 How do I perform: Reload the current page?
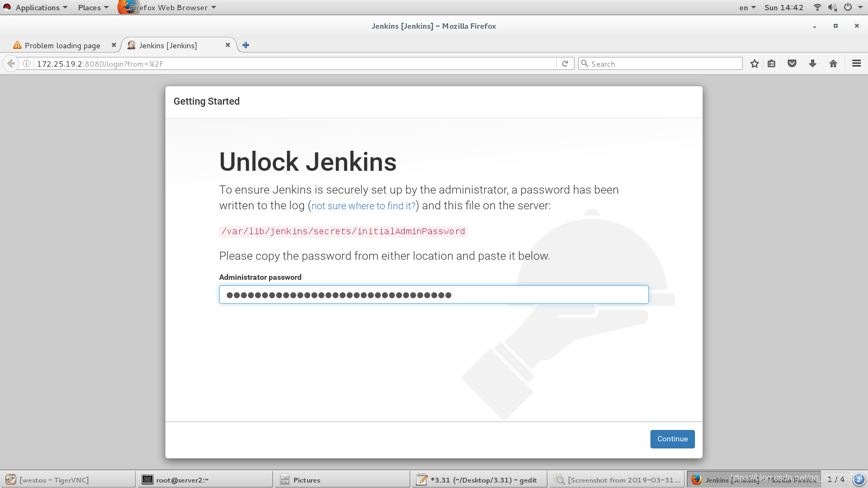coord(565,63)
